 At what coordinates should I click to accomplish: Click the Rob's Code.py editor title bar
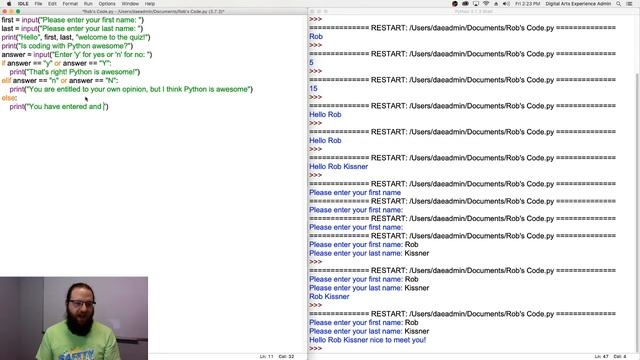(153, 11)
